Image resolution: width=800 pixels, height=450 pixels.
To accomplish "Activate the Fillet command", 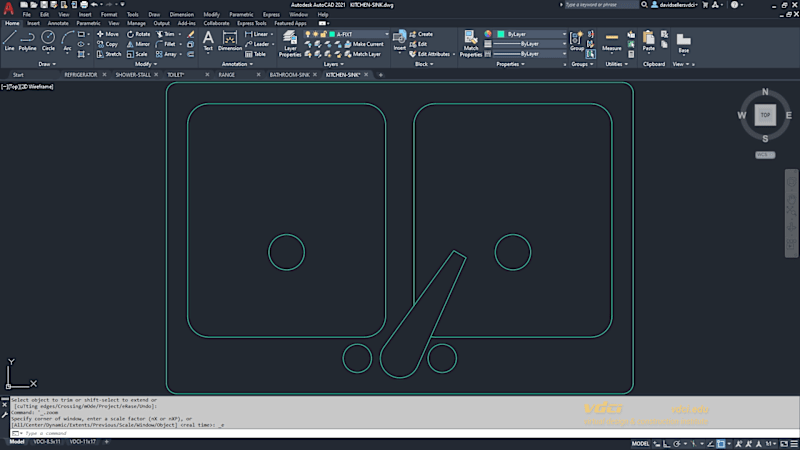I will click(165, 44).
